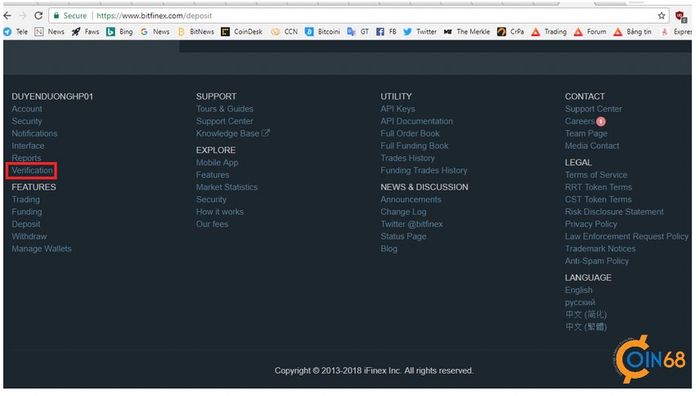Viewport: 700px width, 396px height.
Task: Open the Blog link
Action: (x=389, y=249)
